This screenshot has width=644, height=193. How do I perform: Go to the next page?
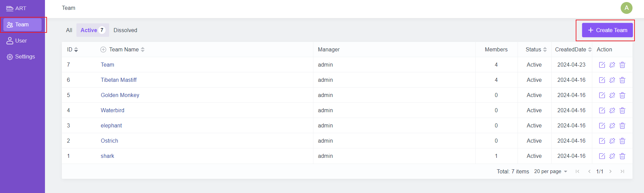611,171
